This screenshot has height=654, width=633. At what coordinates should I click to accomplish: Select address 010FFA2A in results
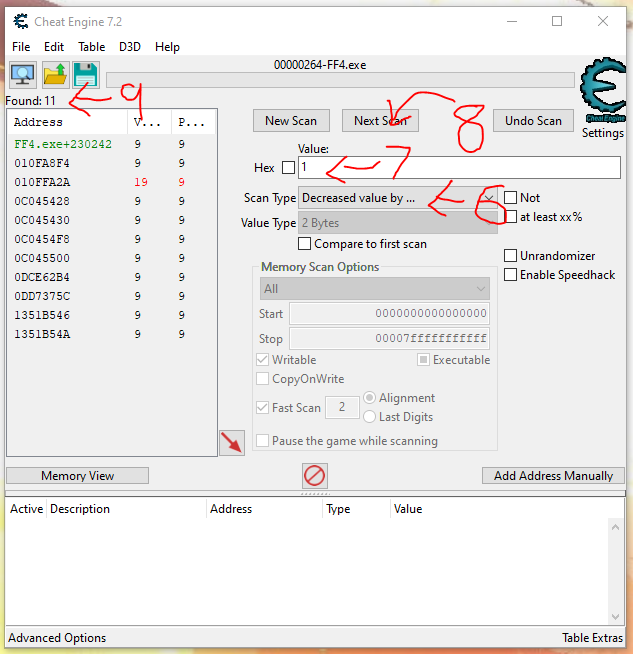pos(112,182)
